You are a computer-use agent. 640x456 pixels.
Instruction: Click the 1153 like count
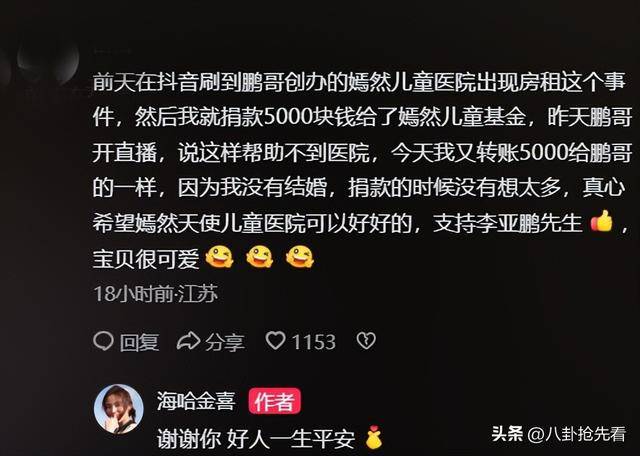click(x=313, y=342)
